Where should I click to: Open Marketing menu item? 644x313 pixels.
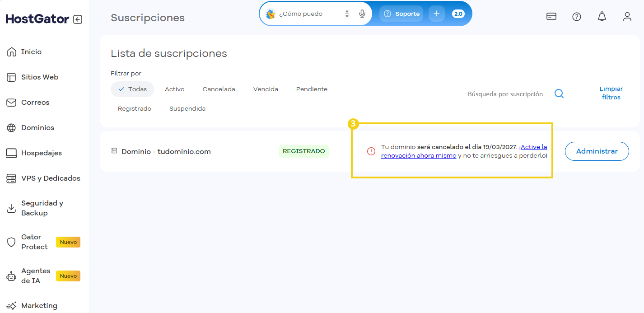pos(39,306)
